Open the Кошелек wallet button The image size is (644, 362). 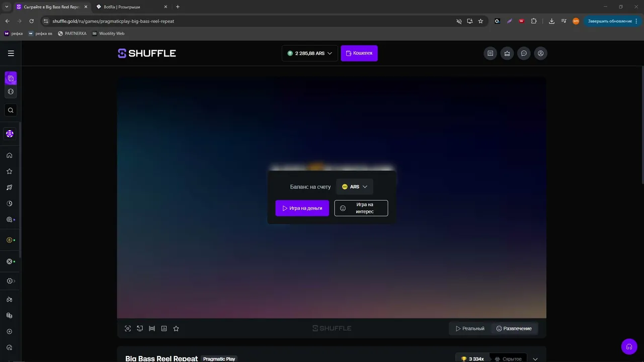(x=359, y=53)
